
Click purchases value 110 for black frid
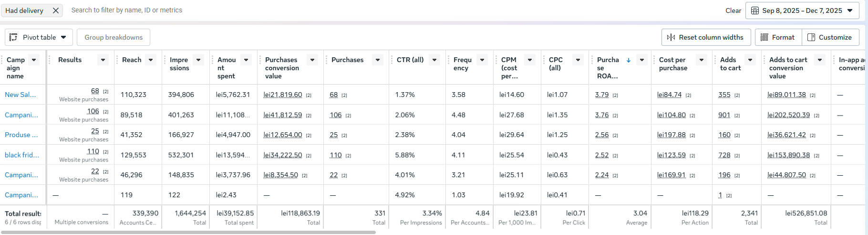tap(336, 155)
